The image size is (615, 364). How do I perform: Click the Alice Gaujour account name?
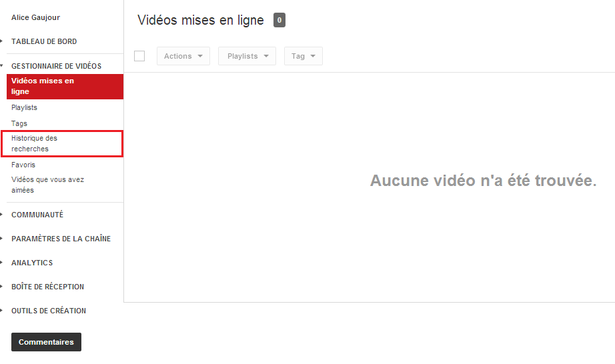(36, 17)
